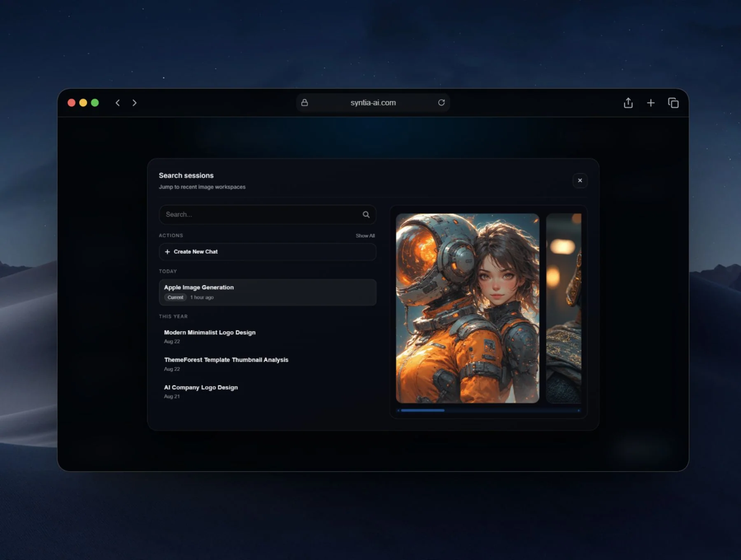
Task: Click the red close window button
Action: click(x=71, y=103)
